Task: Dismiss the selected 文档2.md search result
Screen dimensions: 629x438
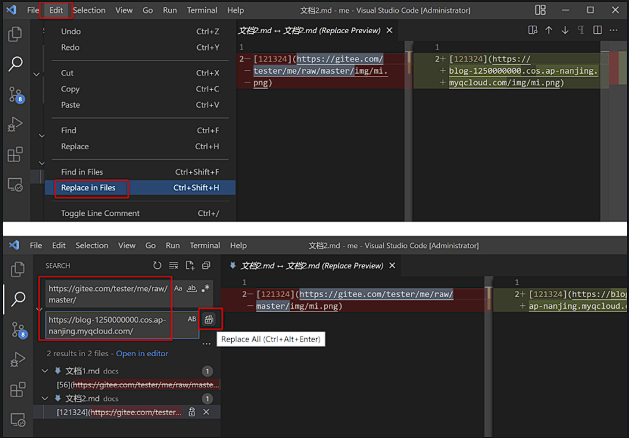Action: click(206, 412)
